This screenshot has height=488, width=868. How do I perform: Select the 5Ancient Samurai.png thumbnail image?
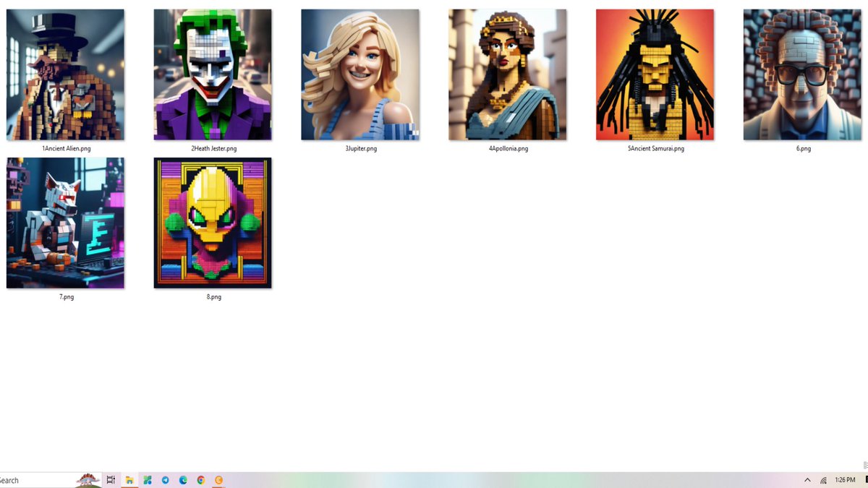pos(655,74)
